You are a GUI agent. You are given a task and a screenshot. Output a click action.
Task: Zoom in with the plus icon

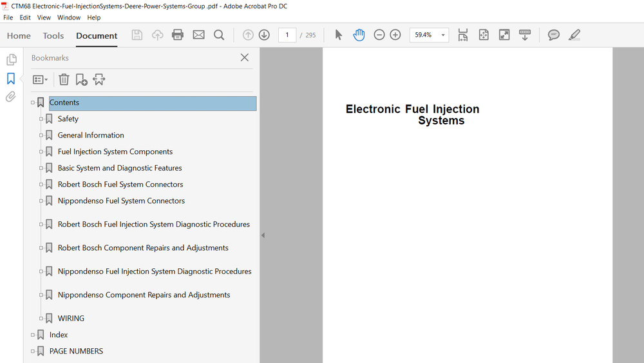click(x=395, y=35)
